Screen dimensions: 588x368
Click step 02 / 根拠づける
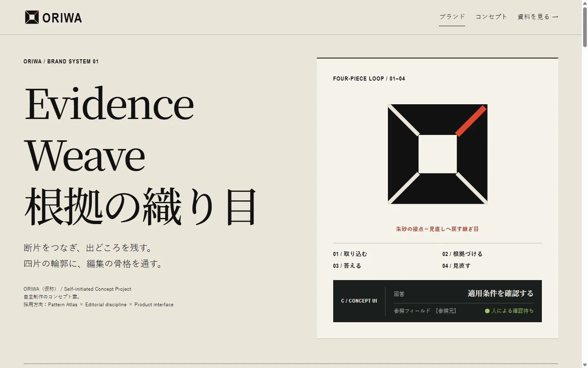coord(462,254)
